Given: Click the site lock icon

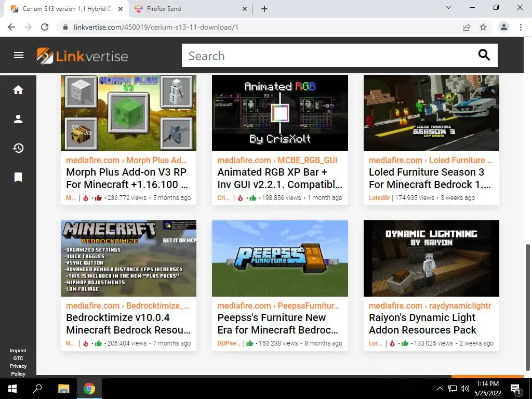Looking at the screenshot, I should [66, 27].
